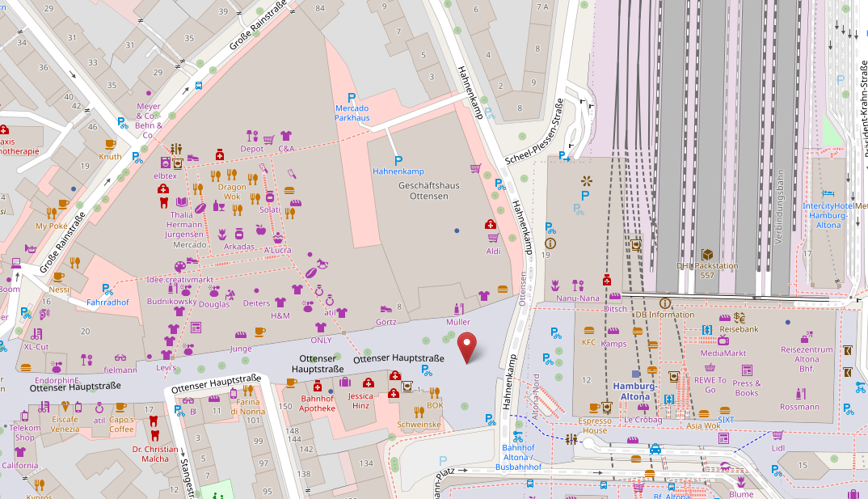Click the 'Verbindungsbahn' railway label
Image resolution: width=868 pixels, height=499 pixels.
(779, 206)
